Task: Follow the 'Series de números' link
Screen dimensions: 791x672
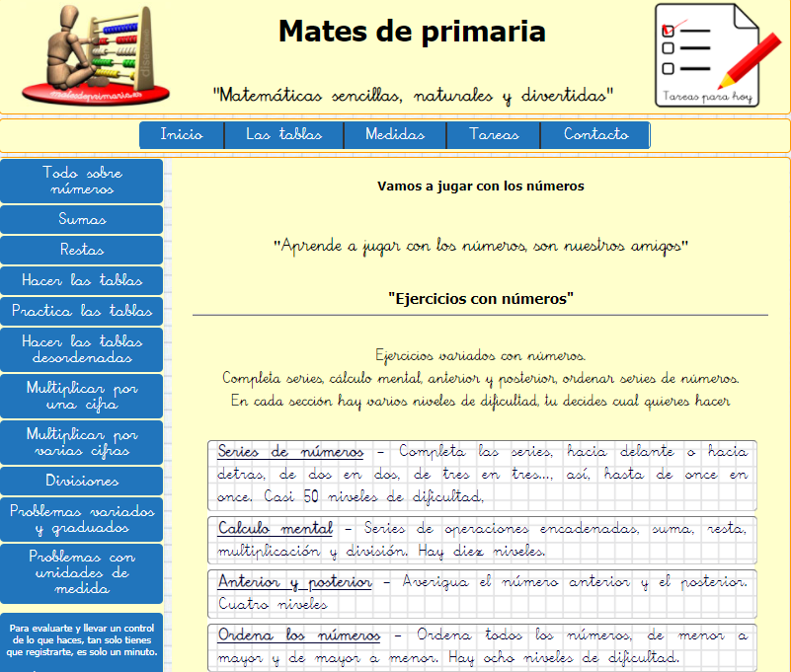Action: click(290, 452)
